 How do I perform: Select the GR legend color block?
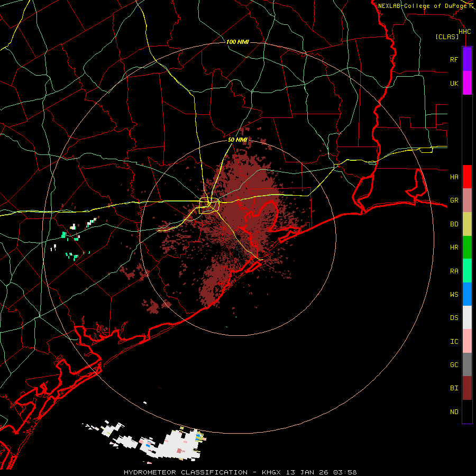click(467, 200)
